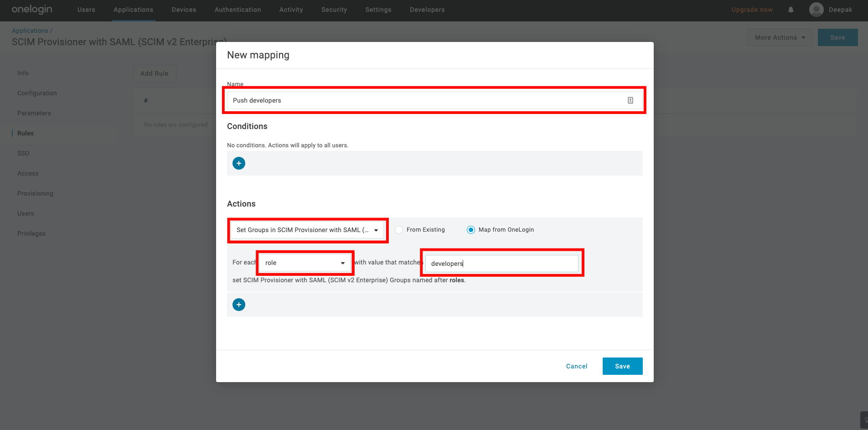Go to the Configuration sidebar tab
The height and width of the screenshot is (430, 868).
37,93
